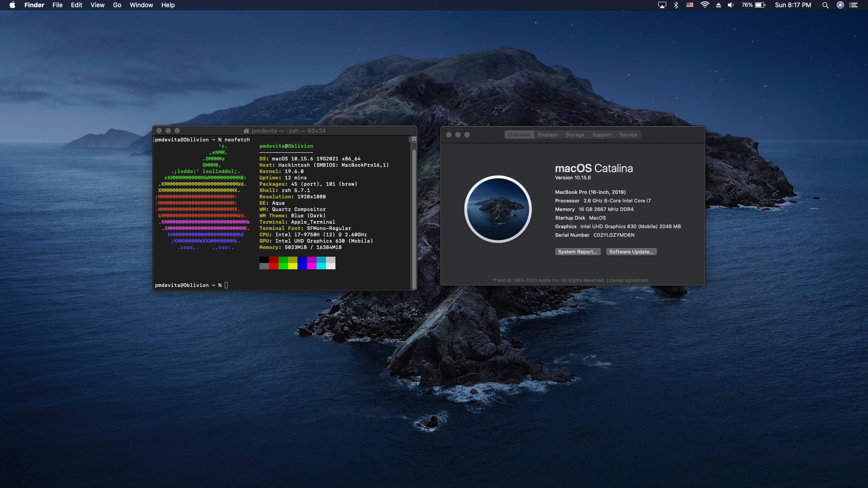This screenshot has width=868, height=488.
Task: Click the Bluetooth status icon
Action: 676,5
